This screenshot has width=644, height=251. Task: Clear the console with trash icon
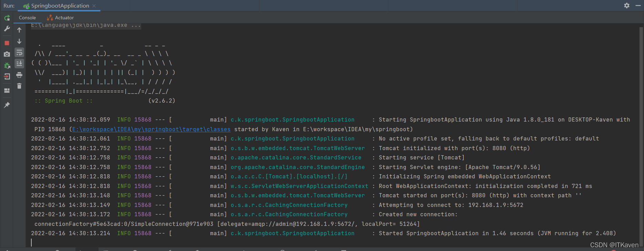19,86
